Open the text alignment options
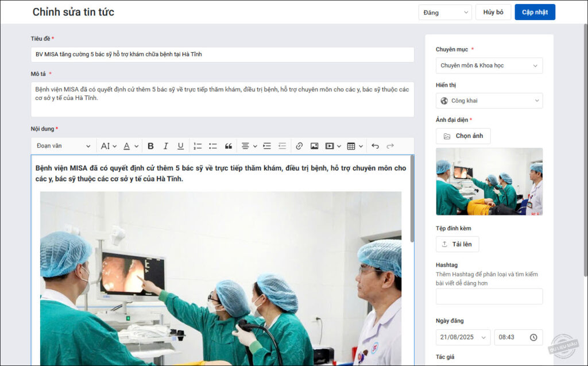This screenshot has height=366, width=588. pyautogui.click(x=249, y=146)
